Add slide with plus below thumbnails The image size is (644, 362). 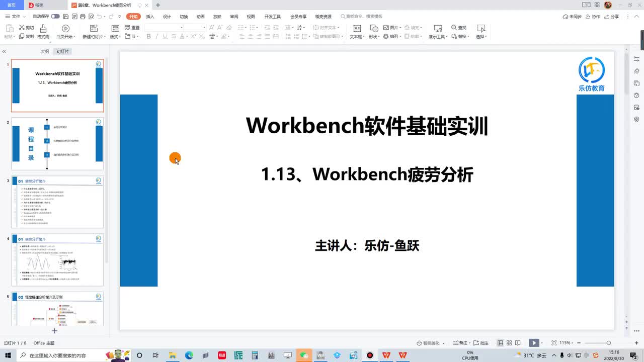55,330
